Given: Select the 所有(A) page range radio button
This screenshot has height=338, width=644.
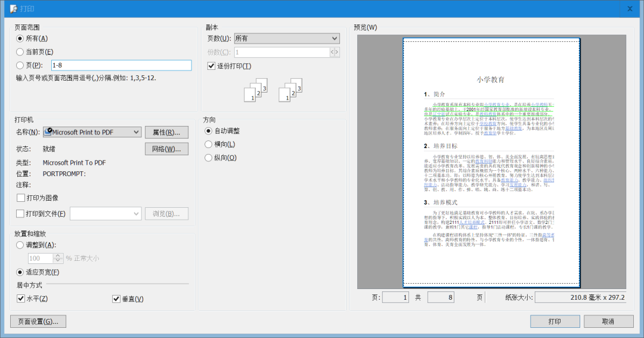Looking at the screenshot, I should pyautogui.click(x=20, y=38).
